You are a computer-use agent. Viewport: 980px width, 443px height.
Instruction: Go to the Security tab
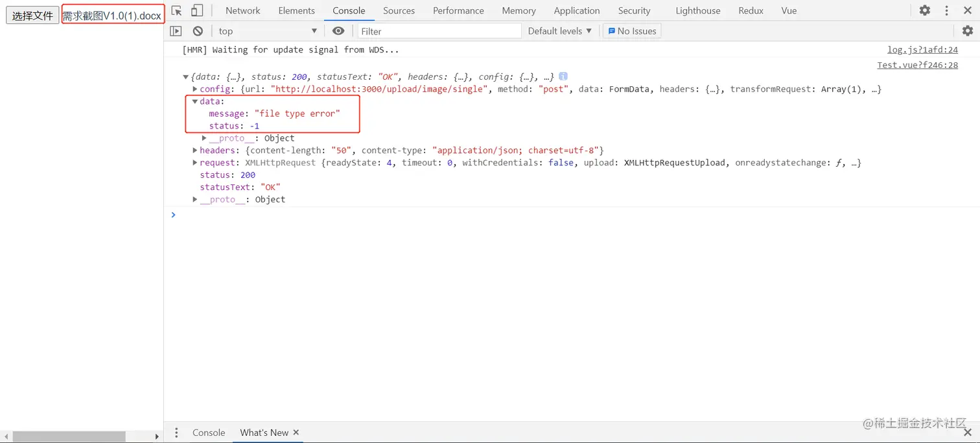coord(634,10)
